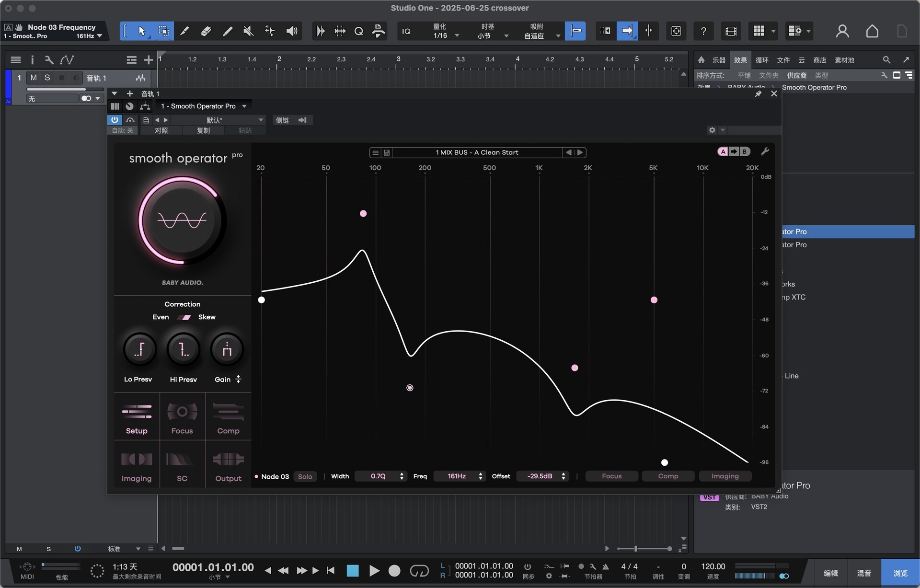Image resolution: width=920 pixels, height=588 pixels.
Task: Toggle snap to grid button
Action: tap(575, 31)
